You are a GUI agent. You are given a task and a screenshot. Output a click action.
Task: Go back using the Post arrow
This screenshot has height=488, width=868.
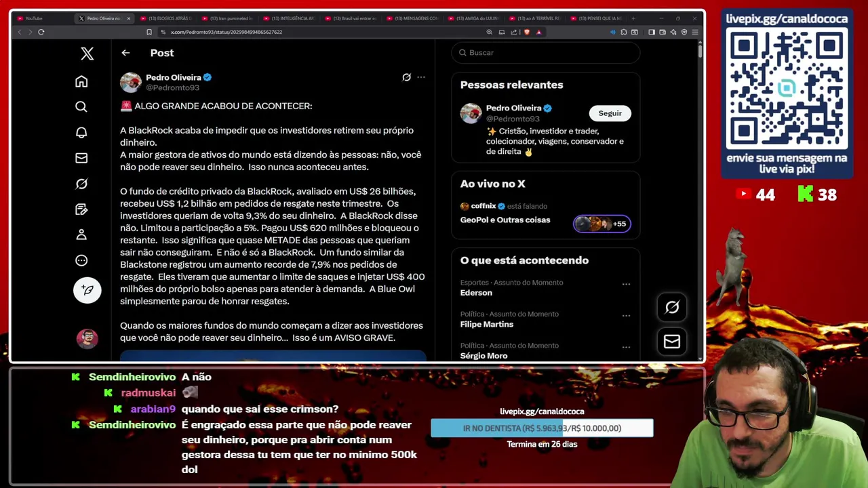pos(125,53)
